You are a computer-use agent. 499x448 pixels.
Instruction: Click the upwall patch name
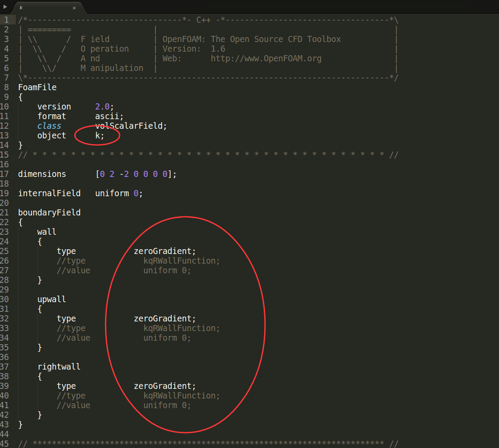(51, 299)
